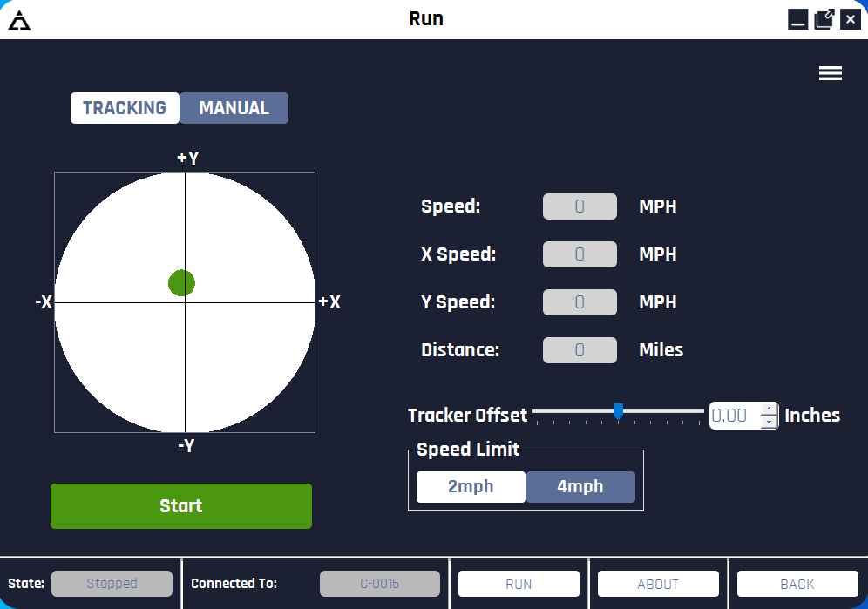Click the Tracker Offset slider handle
868x609 pixels.
tap(619, 411)
